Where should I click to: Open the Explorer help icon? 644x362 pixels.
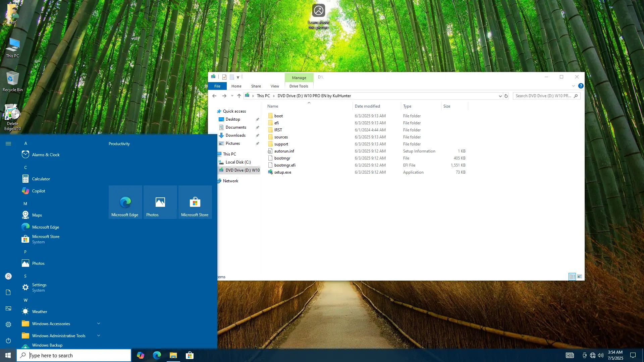pos(581,86)
